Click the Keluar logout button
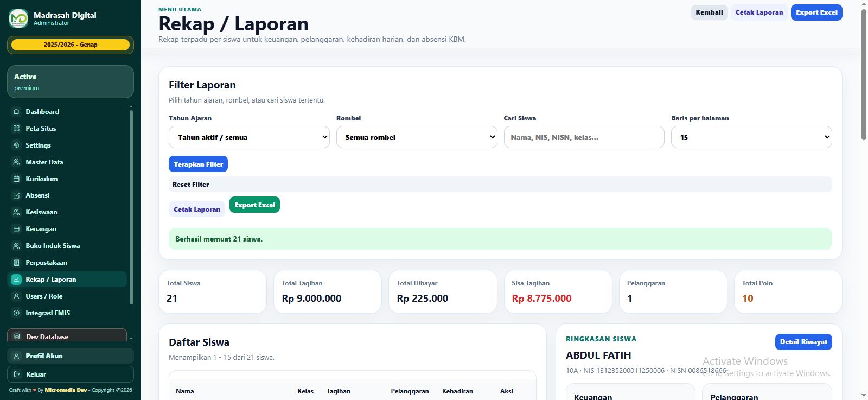868x400 pixels. 71,374
